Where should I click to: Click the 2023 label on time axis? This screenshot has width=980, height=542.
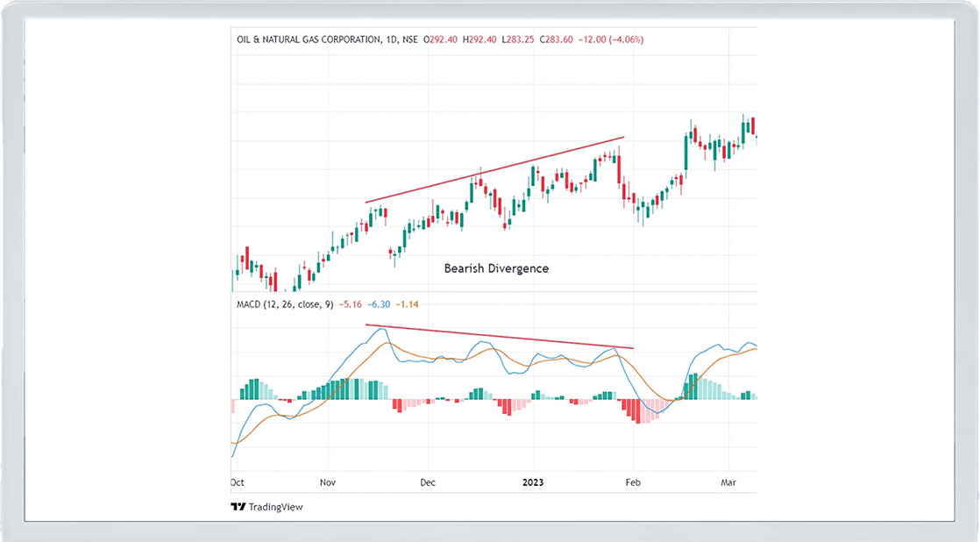pyautogui.click(x=533, y=482)
